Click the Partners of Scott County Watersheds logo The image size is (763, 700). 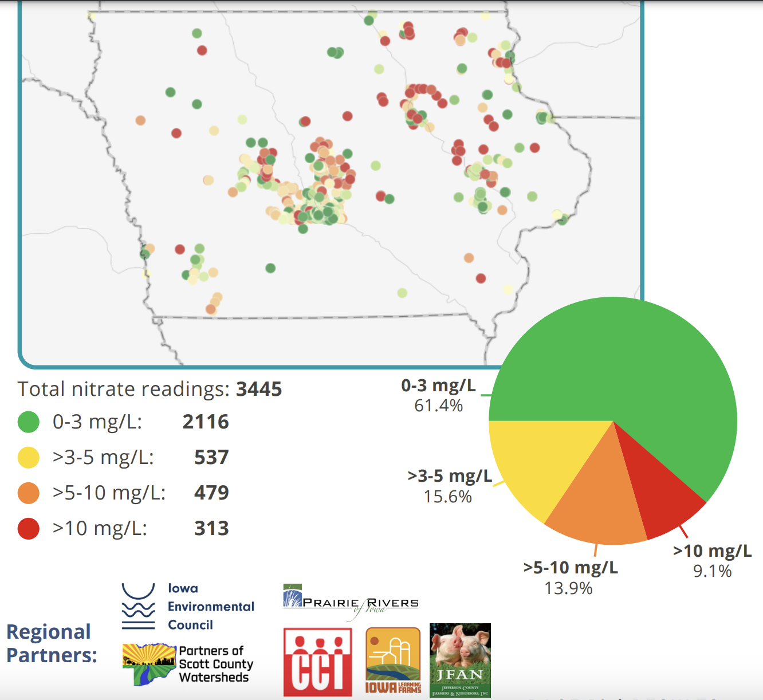click(187, 662)
